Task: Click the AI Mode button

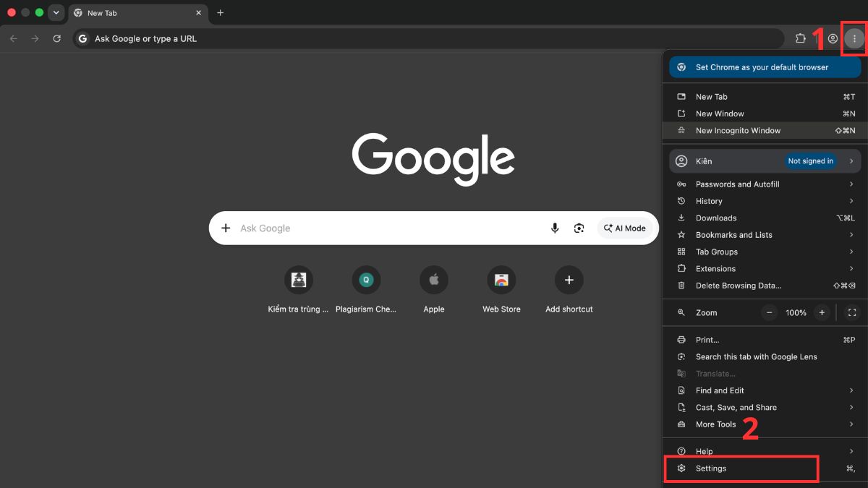Action: click(x=625, y=228)
